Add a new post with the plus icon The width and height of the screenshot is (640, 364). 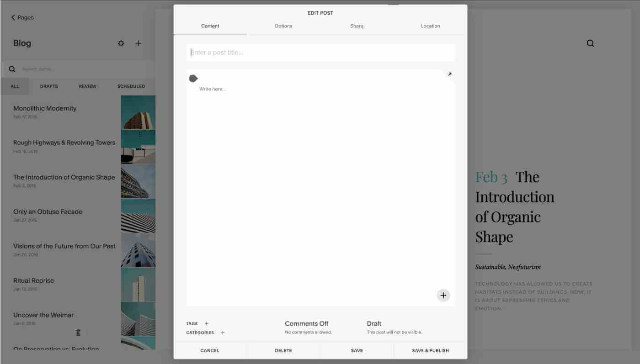[138, 43]
